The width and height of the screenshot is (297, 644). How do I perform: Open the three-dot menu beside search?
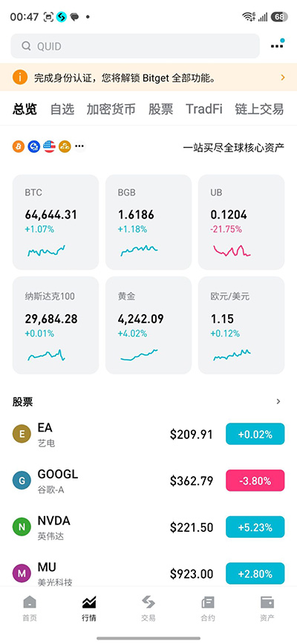tap(277, 45)
